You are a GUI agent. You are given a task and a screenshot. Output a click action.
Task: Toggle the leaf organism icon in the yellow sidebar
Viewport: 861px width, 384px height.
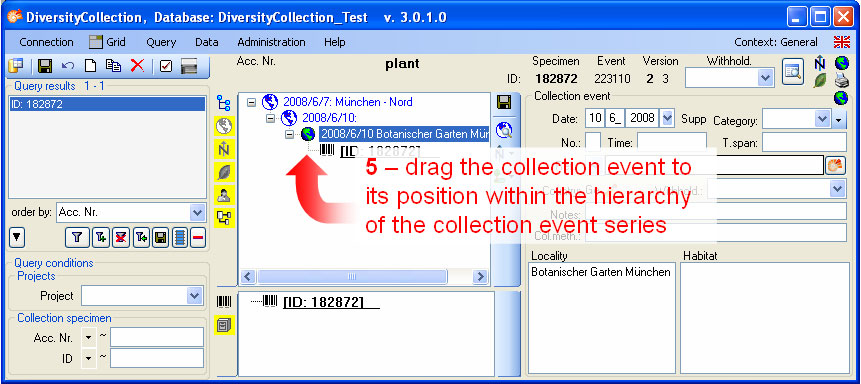point(224,173)
